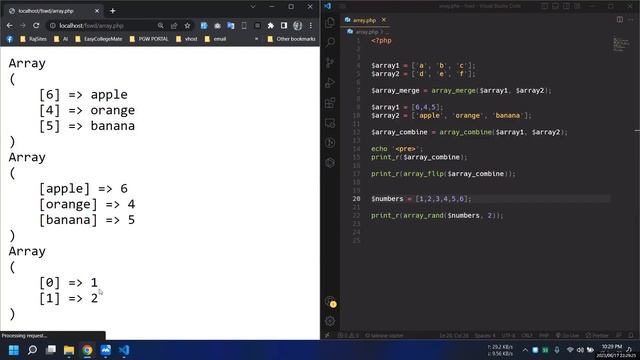Zoom icon in Chrome address bar

(x=160, y=25)
